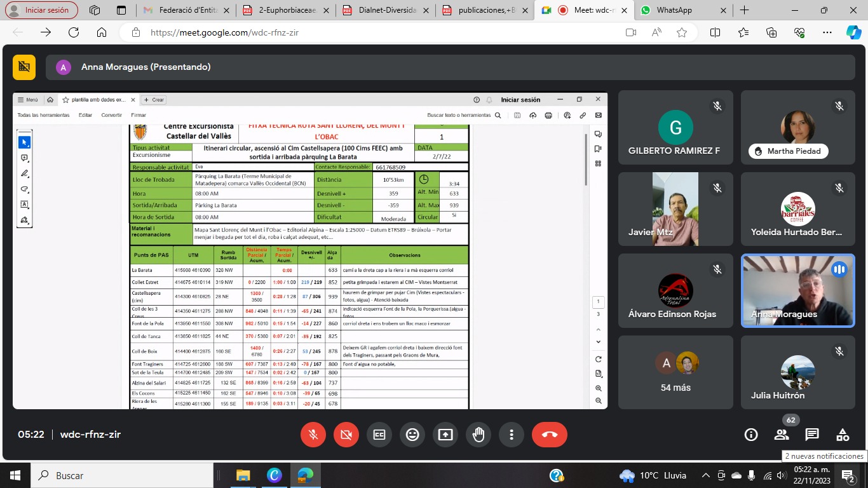The height and width of the screenshot is (488, 868).
Task: Switch to the Federació d'Entitats tab
Action: tap(186, 10)
